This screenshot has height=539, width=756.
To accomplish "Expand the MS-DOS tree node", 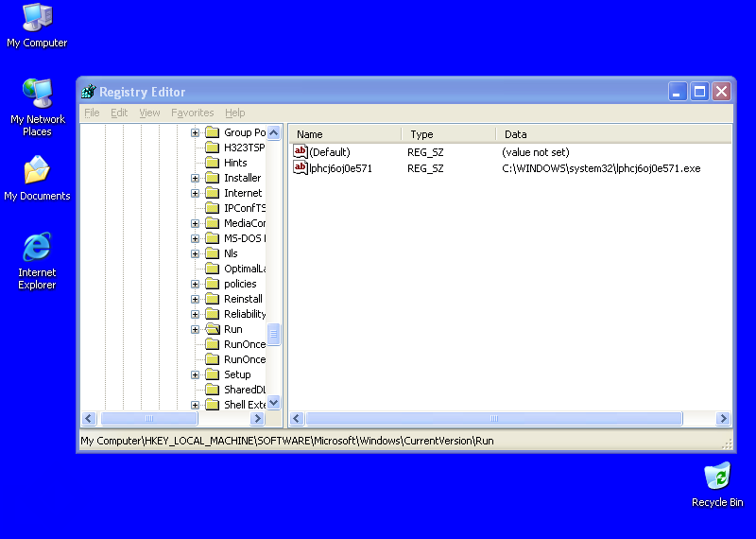I will point(195,238).
